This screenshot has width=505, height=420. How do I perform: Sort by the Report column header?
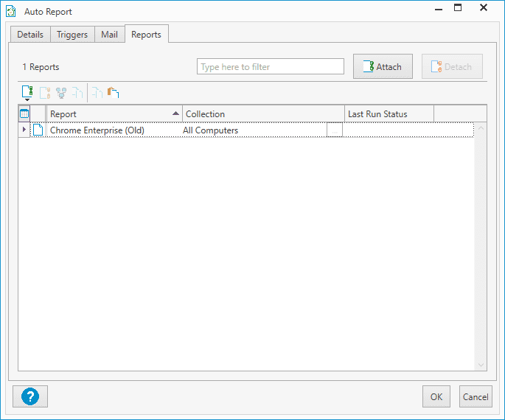tap(115, 114)
